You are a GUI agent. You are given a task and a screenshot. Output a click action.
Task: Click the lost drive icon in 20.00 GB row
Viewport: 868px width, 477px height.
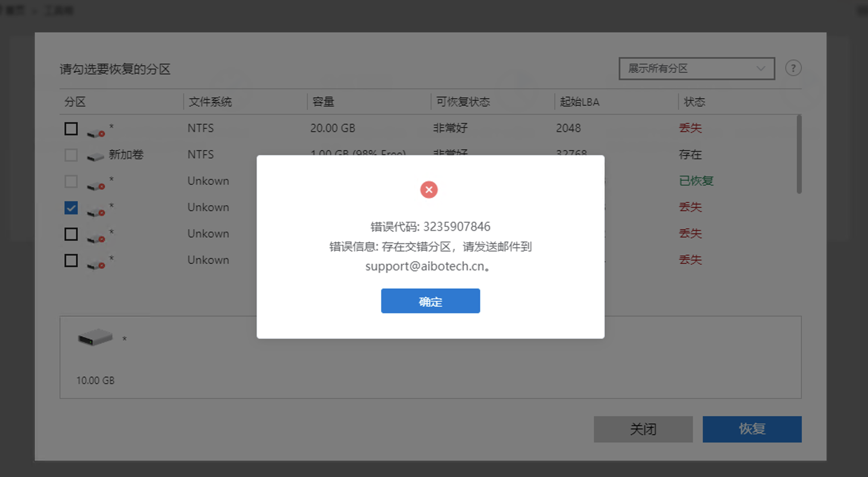pyautogui.click(x=95, y=133)
